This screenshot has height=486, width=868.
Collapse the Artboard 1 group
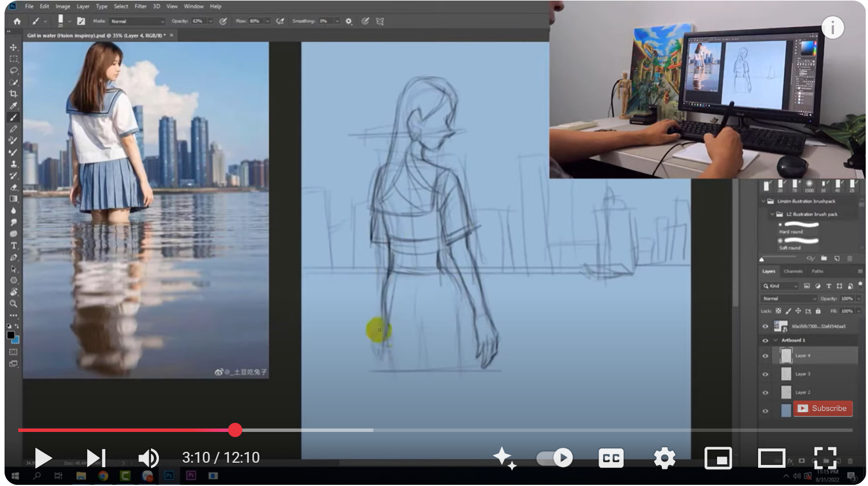(775, 340)
